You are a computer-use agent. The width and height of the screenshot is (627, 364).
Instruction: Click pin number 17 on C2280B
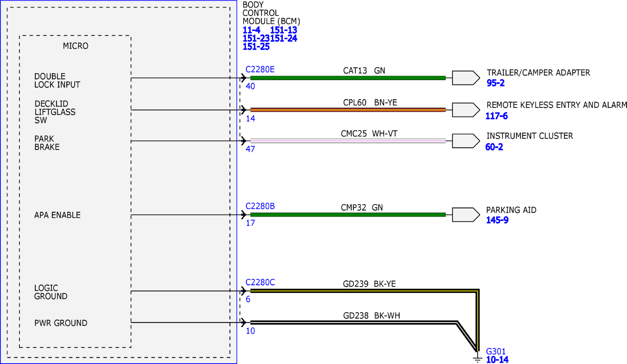[x=250, y=223]
